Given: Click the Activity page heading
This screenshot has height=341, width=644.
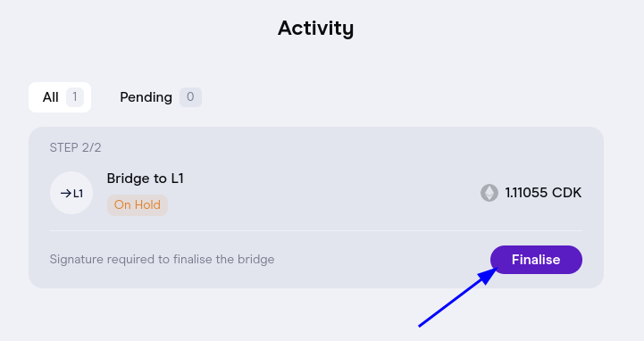Looking at the screenshot, I should tap(315, 29).
